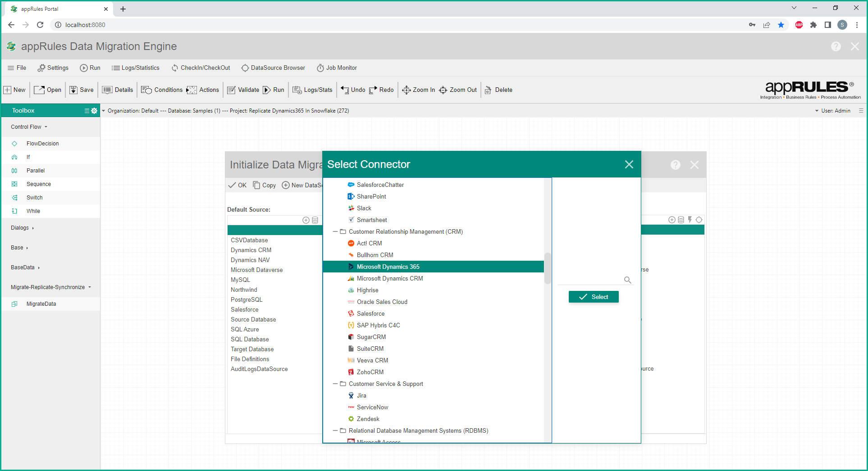Open appRules header help icon
This screenshot has height=471, width=868.
coord(836,46)
